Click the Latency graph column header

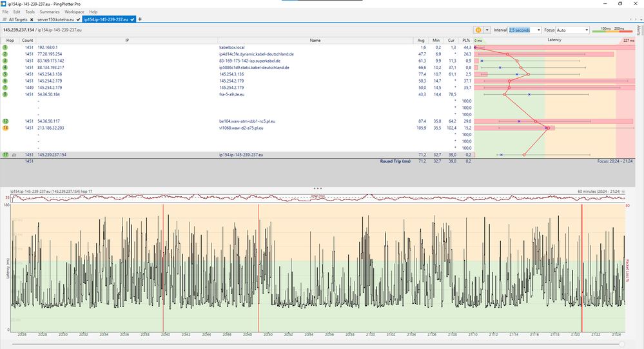click(554, 40)
